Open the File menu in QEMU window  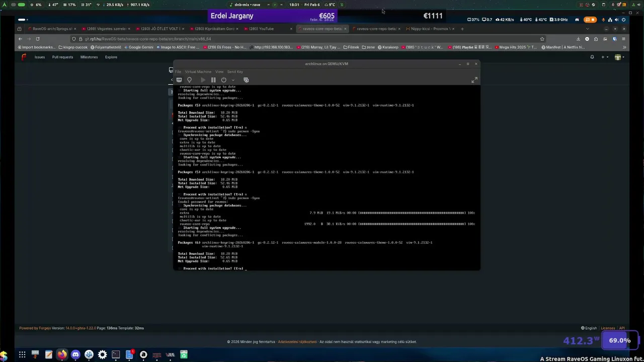pos(178,72)
